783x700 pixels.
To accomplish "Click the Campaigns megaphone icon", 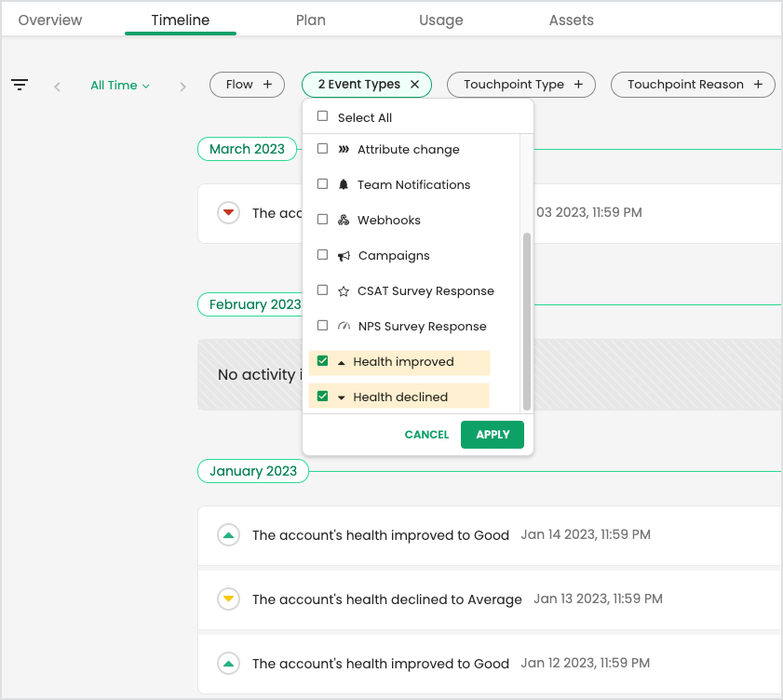I will click(x=344, y=255).
